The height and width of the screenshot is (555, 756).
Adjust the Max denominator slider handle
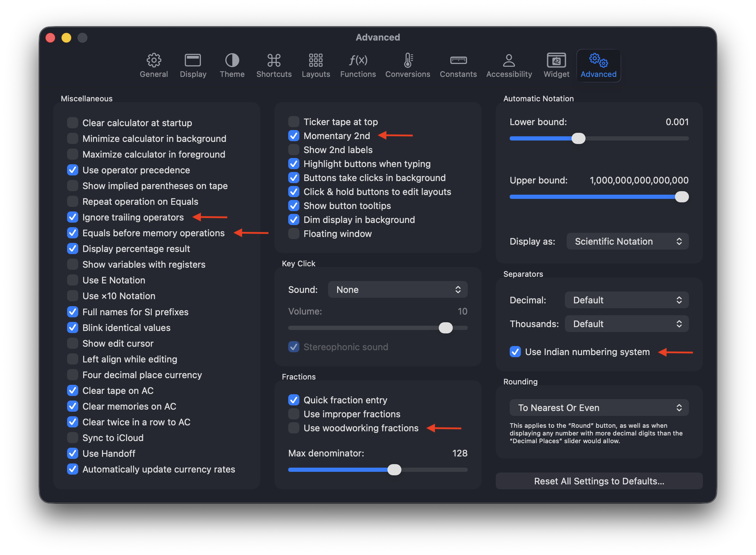coord(394,470)
